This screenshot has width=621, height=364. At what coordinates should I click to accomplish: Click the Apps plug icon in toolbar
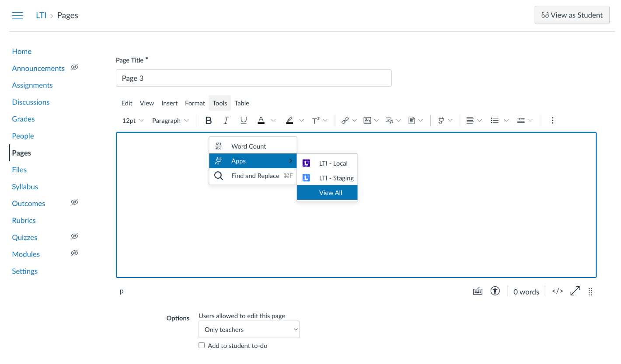[441, 121]
